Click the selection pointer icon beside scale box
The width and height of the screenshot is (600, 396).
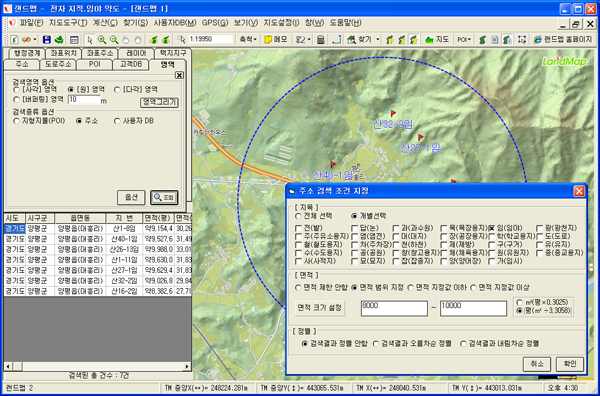pyautogui.click(x=181, y=40)
